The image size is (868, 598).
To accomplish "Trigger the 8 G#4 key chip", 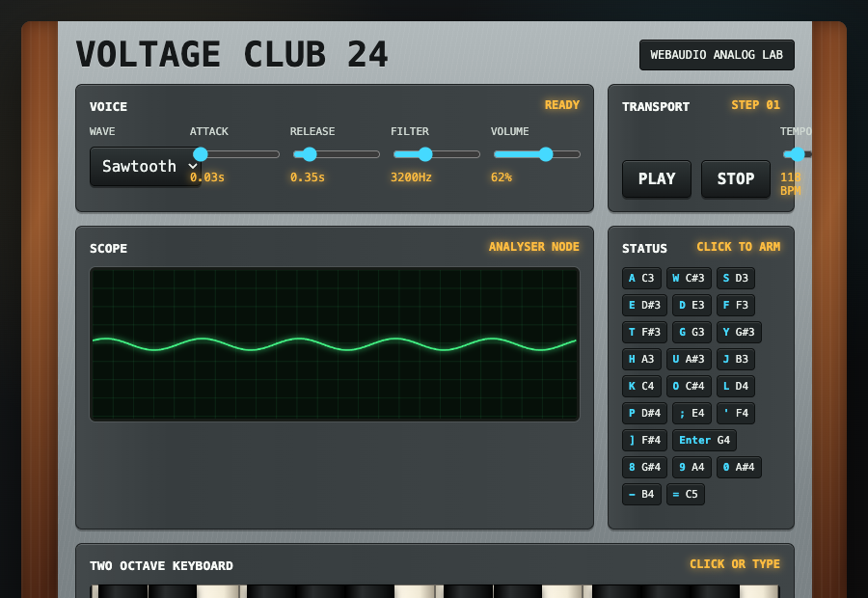I will coord(645,468).
